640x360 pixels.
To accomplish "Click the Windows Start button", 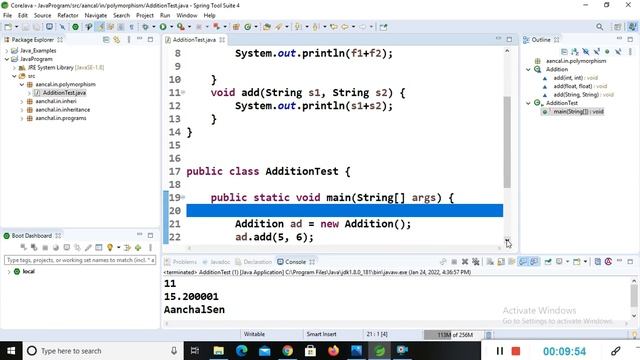I will (11, 351).
